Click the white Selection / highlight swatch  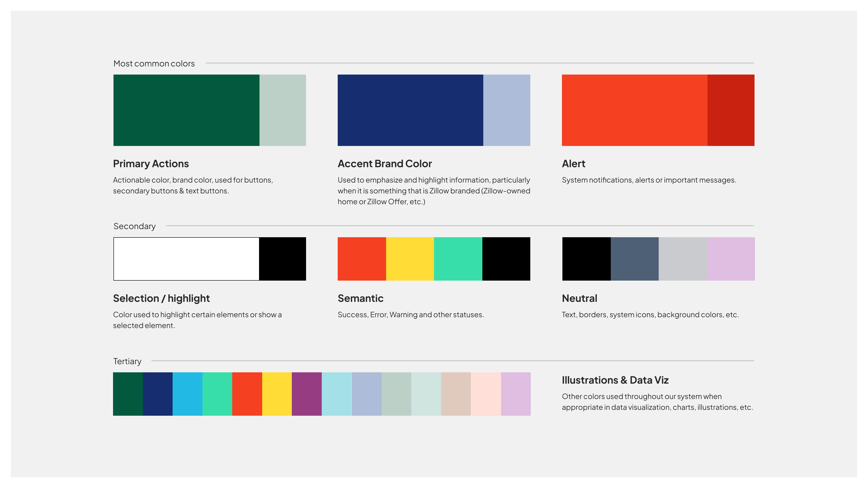coord(186,259)
